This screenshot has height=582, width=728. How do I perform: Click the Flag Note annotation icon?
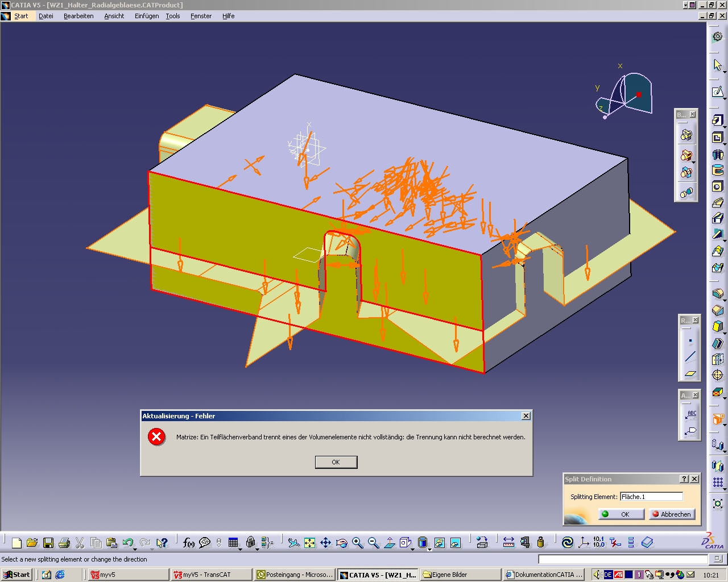click(690, 431)
